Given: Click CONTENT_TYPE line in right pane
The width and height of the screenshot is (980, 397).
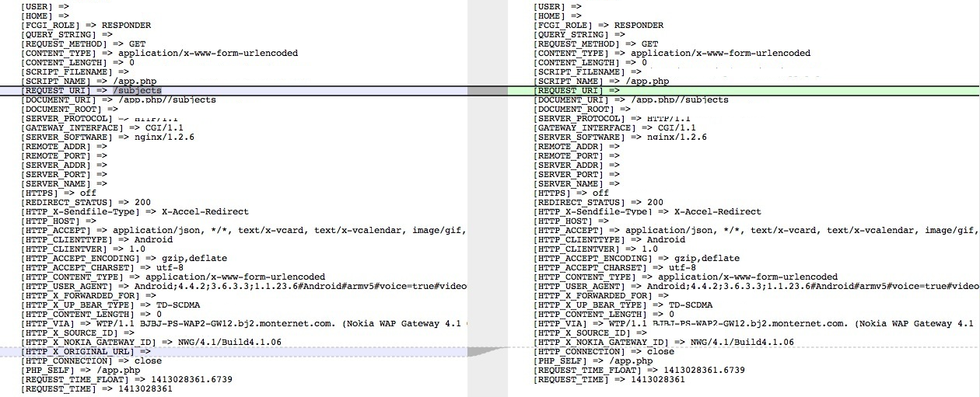Looking at the screenshot, I should click(x=672, y=54).
